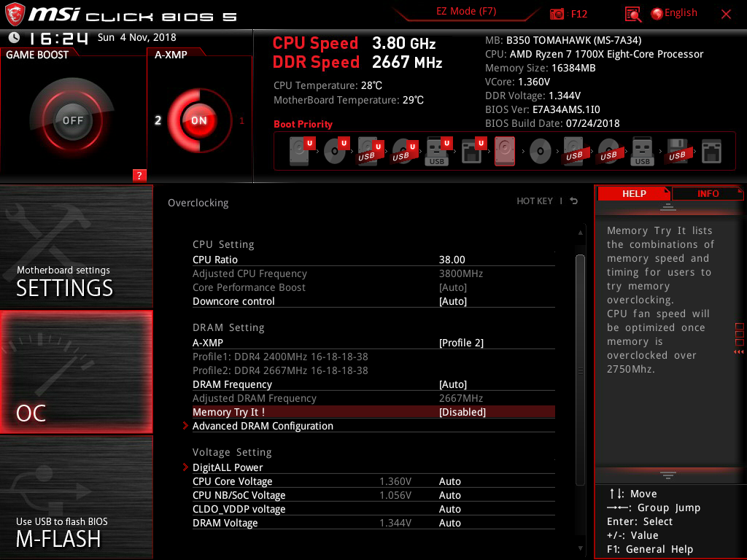Open the OC overclocking section
The height and width of the screenshot is (560, 747).
[x=76, y=372]
